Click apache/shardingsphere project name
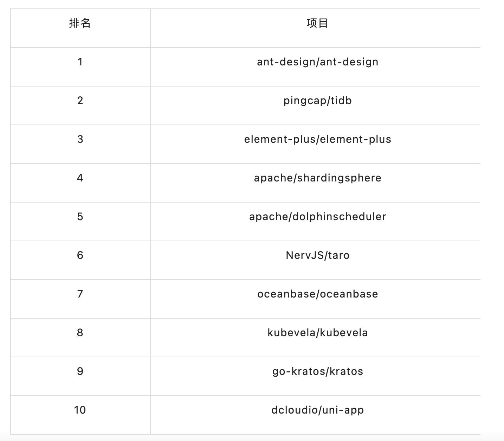The width and height of the screenshot is (504, 441). tap(317, 178)
